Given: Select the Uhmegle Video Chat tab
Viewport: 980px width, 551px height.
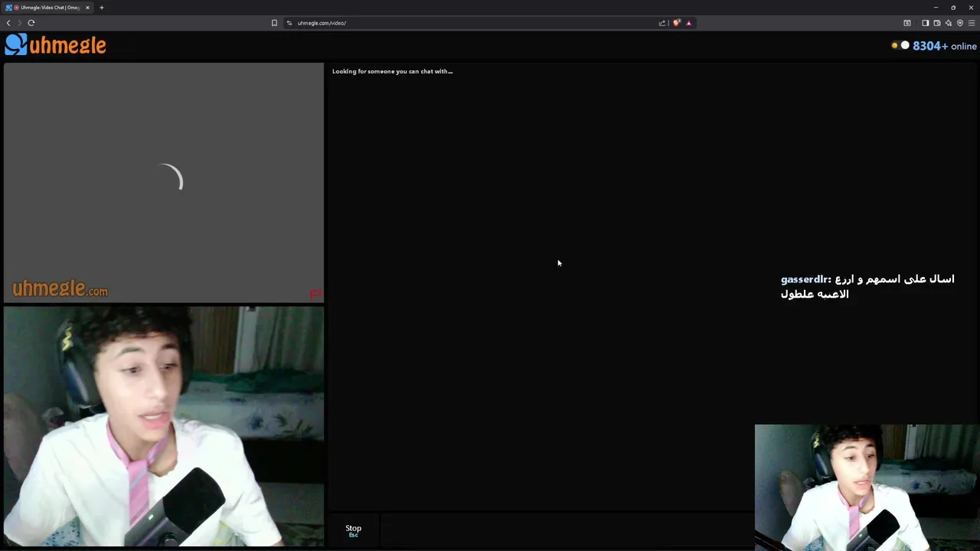Looking at the screenshot, I should click(x=47, y=8).
